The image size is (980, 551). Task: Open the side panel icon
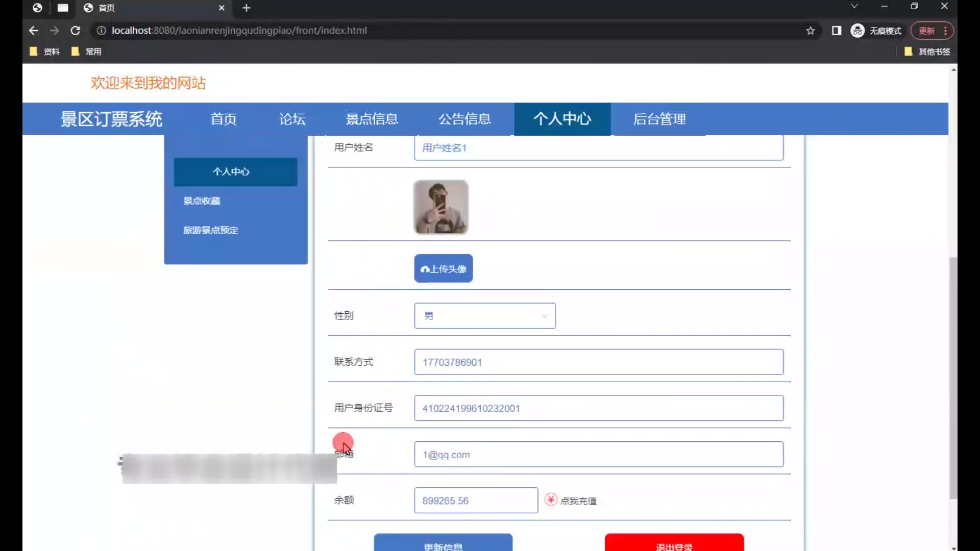[836, 31]
